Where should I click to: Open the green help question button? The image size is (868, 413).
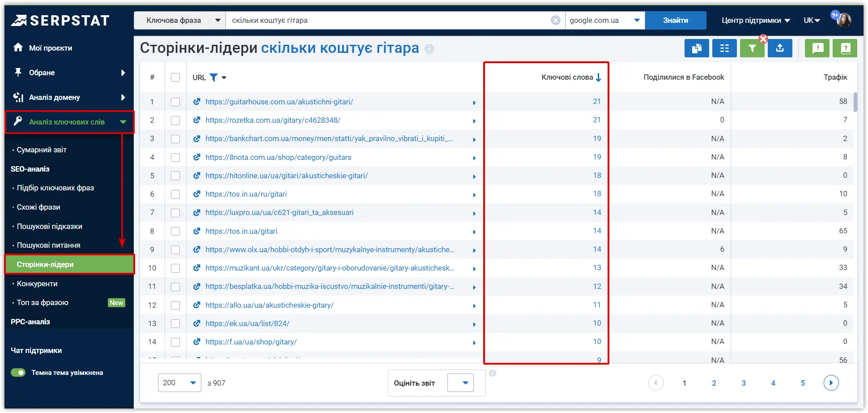point(845,48)
